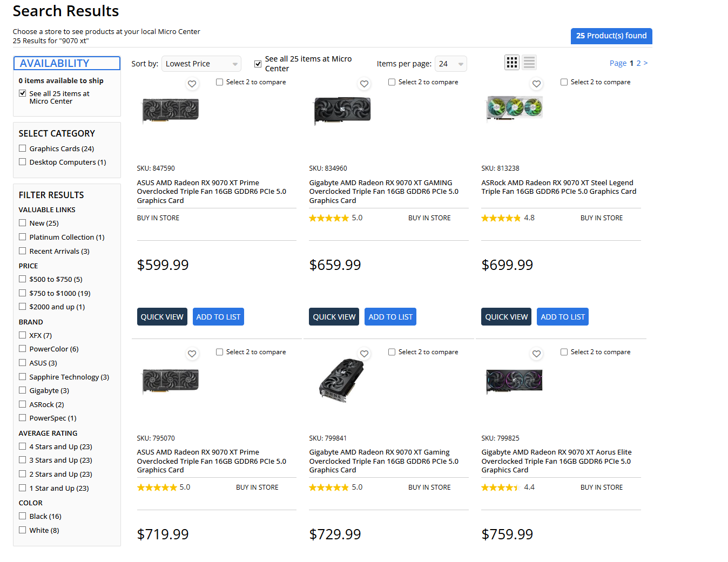Screen dimensions: 728x562
Task: Add ASRock Steel Legend to list
Action: (562, 317)
